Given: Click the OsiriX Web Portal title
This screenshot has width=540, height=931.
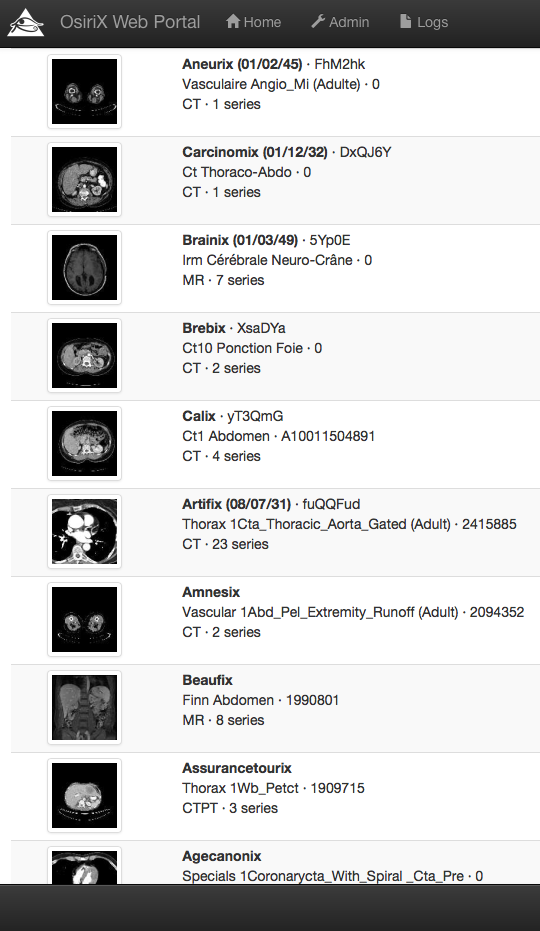Looking at the screenshot, I should coord(130,22).
